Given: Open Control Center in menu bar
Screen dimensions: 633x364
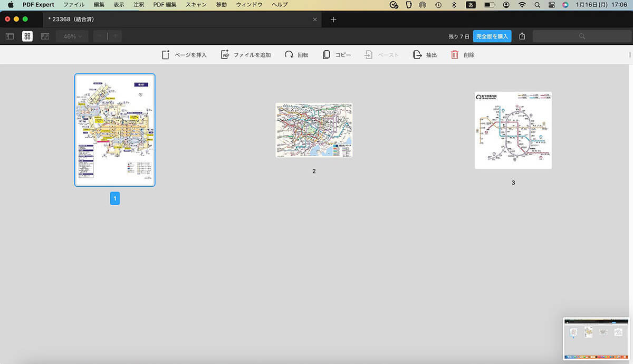Looking at the screenshot, I should 551,5.
